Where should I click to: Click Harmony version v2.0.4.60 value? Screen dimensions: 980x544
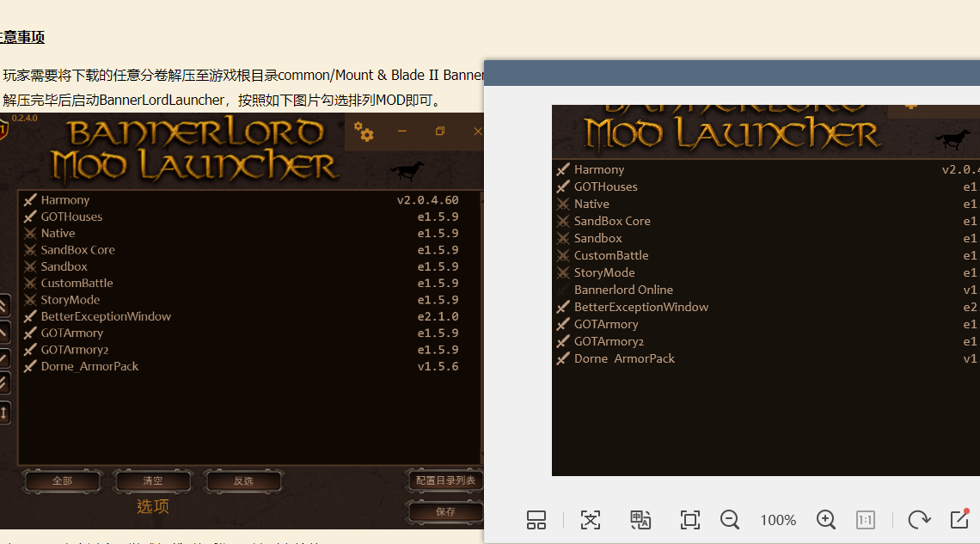pyautogui.click(x=427, y=200)
